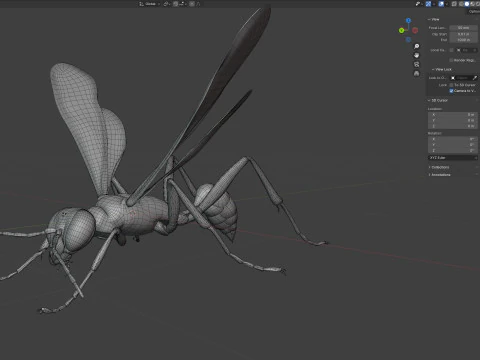
Task: Click the local camera object field
Action: point(467,50)
